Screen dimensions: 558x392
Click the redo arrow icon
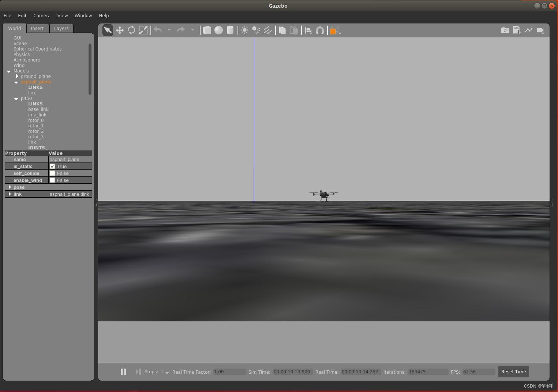[181, 30]
